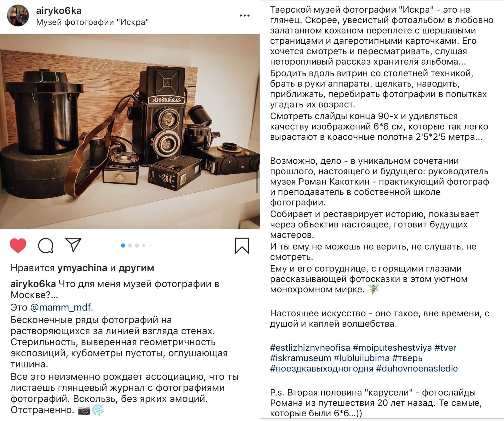504x421 pixels.
Task: Open ymyachina profile from likes line
Action: (x=82, y=268)
